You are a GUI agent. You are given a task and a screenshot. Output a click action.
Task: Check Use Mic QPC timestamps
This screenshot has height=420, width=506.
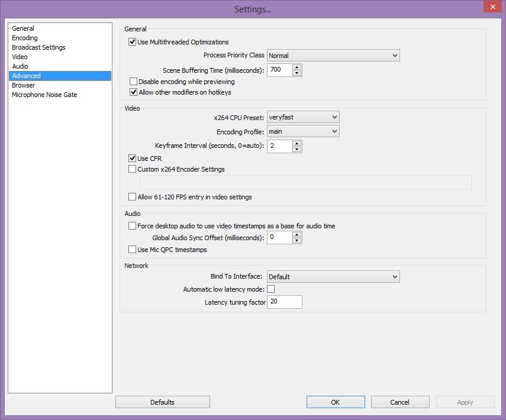[133, 250]
